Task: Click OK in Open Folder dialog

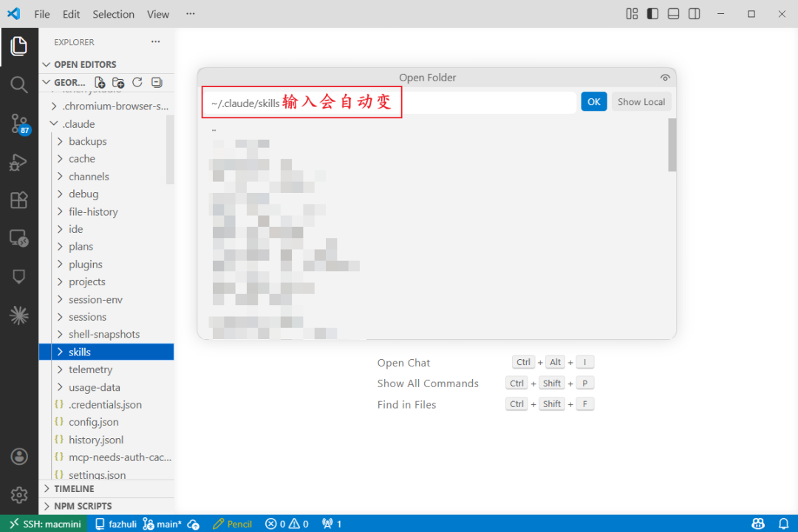Action: (x=594, y=102)
